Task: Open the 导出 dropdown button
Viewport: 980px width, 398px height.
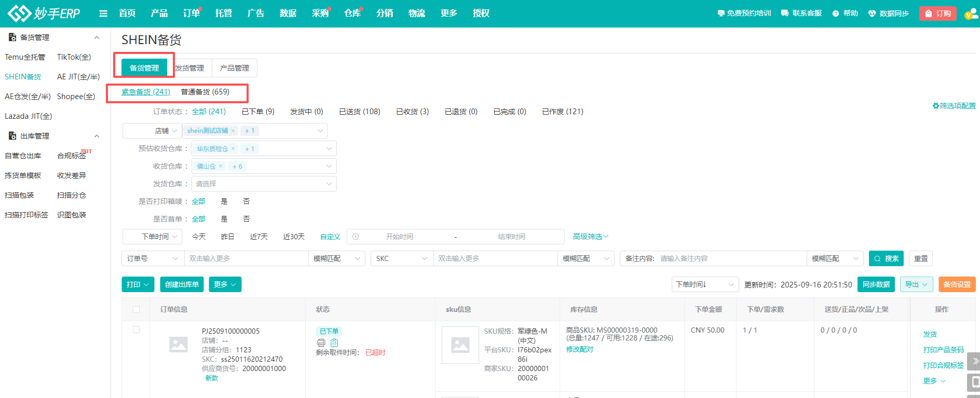Action: click(917, 284)
